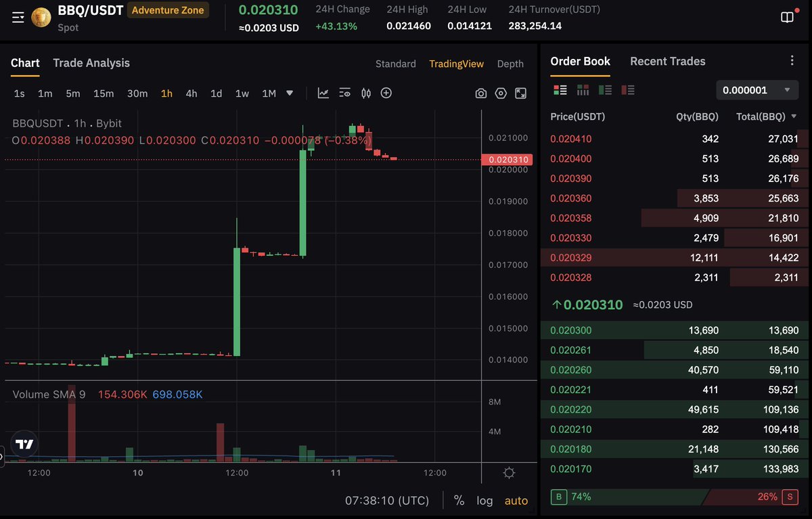Open chart display settings eye icon
The image size is (812, 519).
click(x=345, y=93)
